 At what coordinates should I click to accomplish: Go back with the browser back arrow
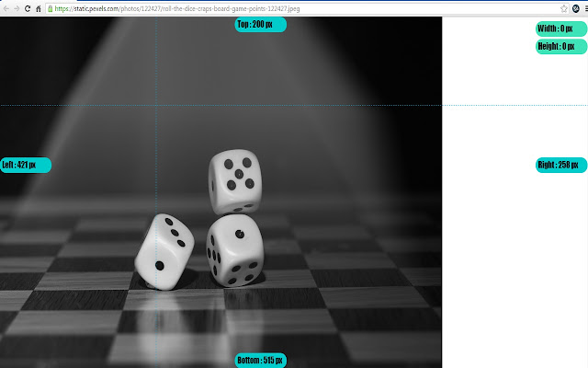click(6, 8)
